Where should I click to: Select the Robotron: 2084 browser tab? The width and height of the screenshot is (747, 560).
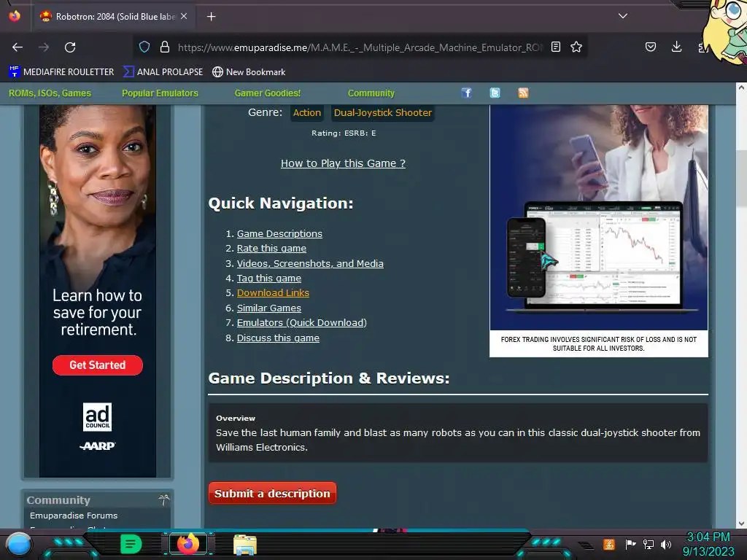113,17
